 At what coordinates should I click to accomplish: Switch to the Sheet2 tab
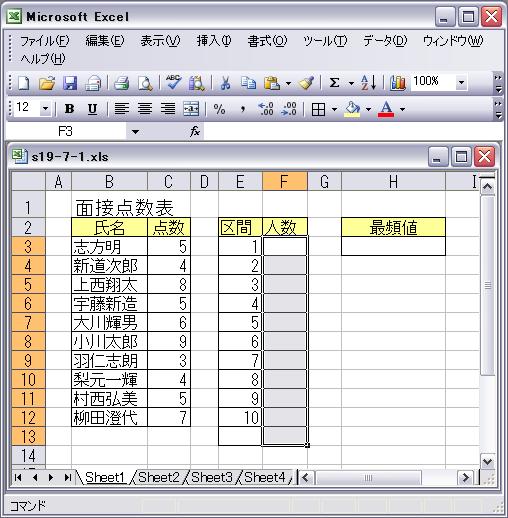click(x=159, y=477)
